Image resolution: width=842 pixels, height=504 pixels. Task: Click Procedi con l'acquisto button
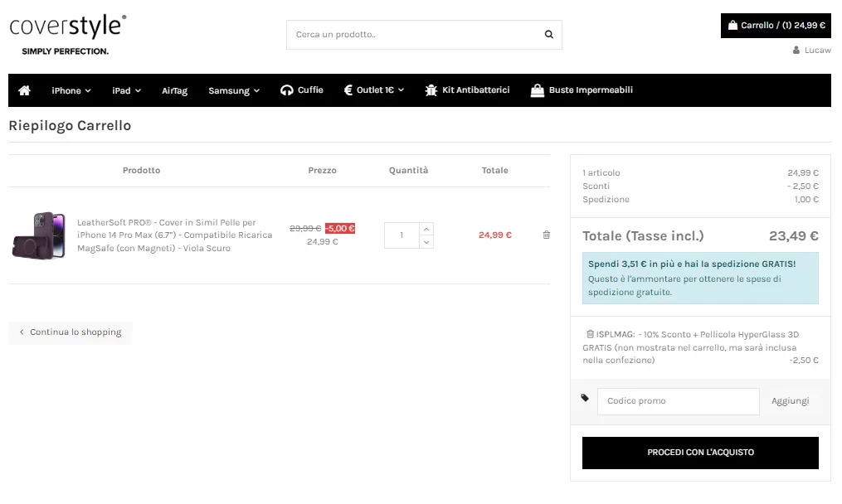(700, 453)
